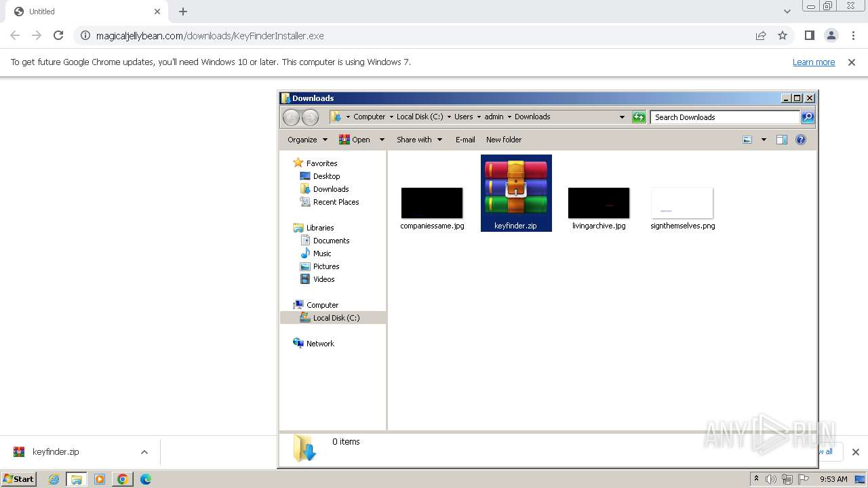The image size is (868, 488).
Task: Open the Organize menu
Action: (x=307, y=140)
